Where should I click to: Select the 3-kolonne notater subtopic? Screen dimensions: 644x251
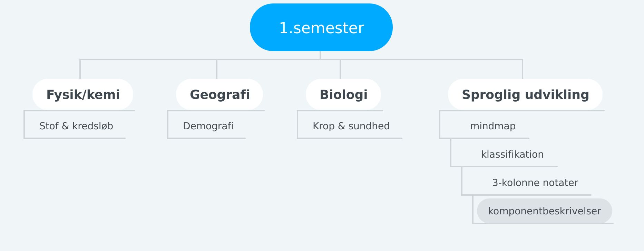tap(535, 183)
